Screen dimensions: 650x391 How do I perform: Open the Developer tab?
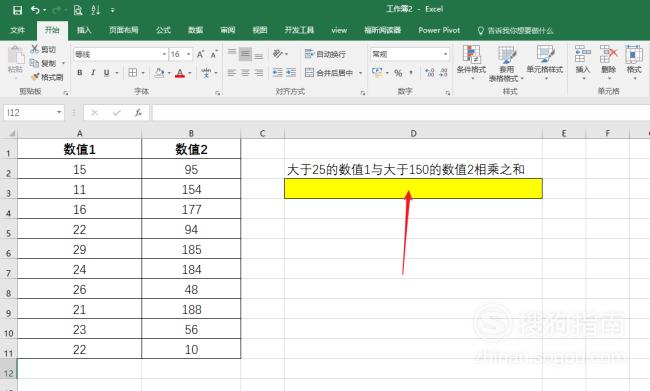(x=299, y=30)
